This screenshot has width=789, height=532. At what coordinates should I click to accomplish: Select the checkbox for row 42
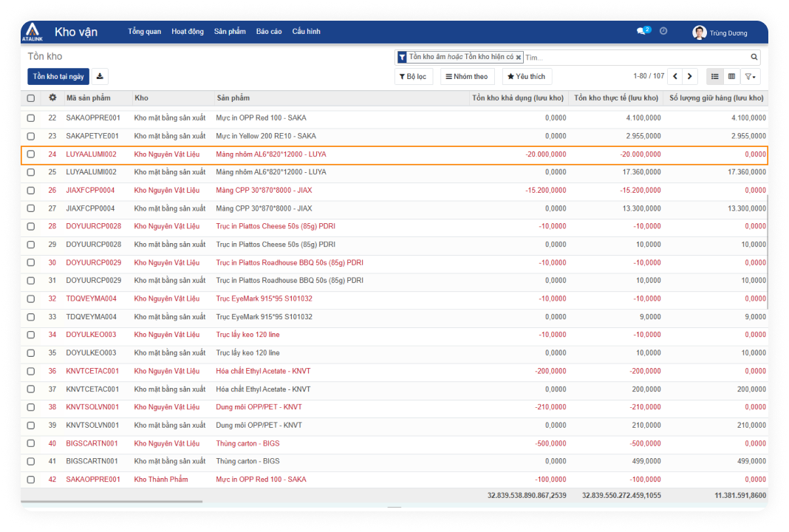(x=31, y=480)
